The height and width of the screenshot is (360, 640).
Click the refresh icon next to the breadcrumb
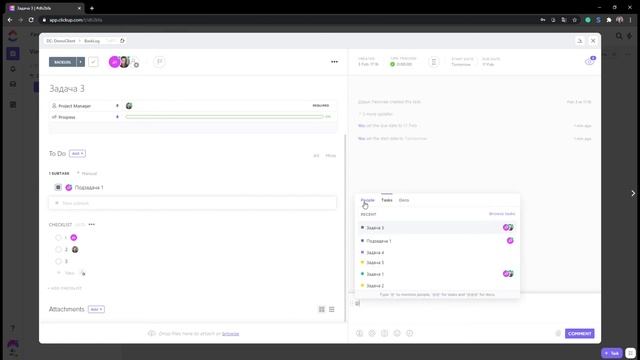(x=122, y=41)
